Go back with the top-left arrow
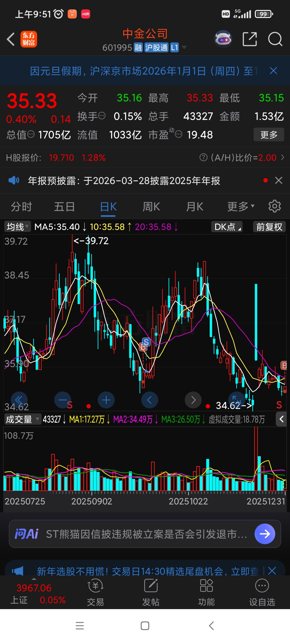Screen dimensions: 290x644 (x=11, y=39)
